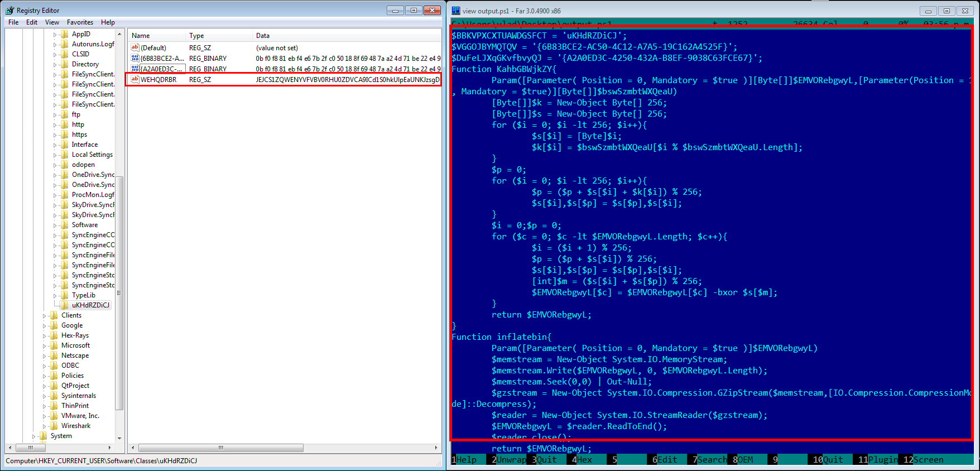Click the values pane scroll-right arrow
Image resolution: width=980 pixels, height=471 pixels.
(436, 448)
